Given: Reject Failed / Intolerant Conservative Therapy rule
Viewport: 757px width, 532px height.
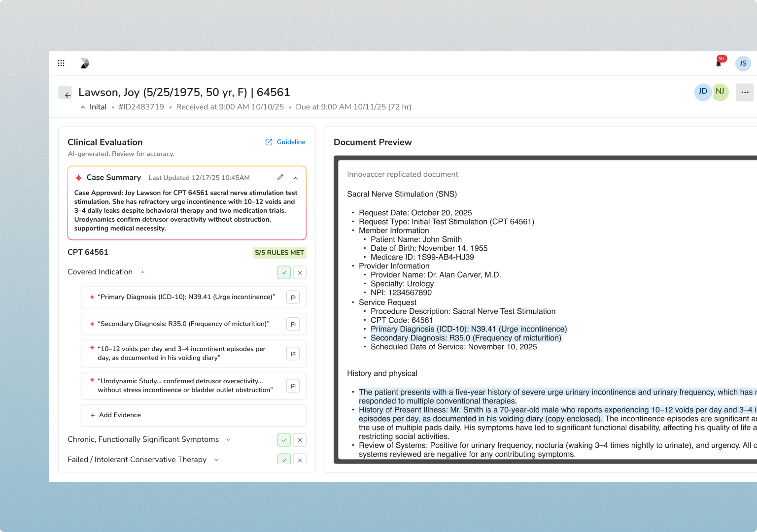Looking at the screenshot, I should 300,459.
